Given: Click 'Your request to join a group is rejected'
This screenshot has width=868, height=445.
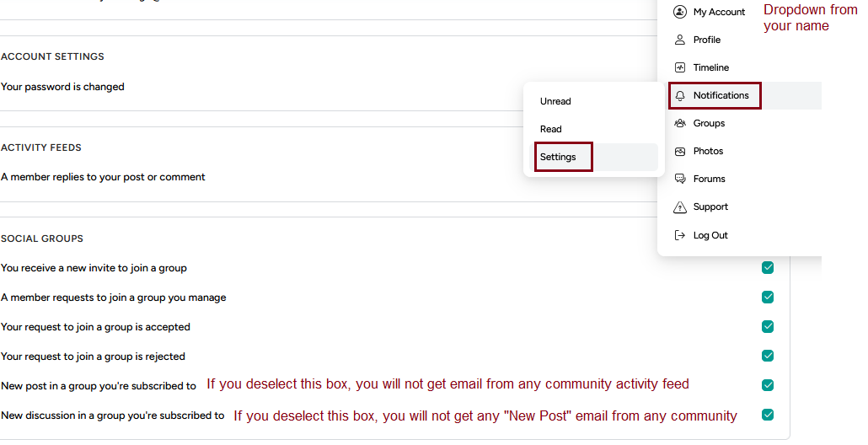Looking at the screenshot, I should click(x=93, y=357).
